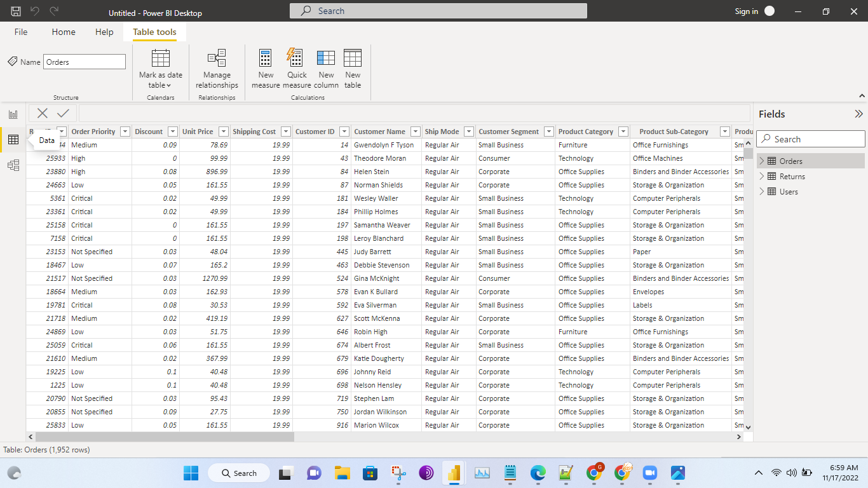Viewport: 868px width, 488px height.
Task: Open the Shipping Cost column filter dropdown
Action: [285, 132]
